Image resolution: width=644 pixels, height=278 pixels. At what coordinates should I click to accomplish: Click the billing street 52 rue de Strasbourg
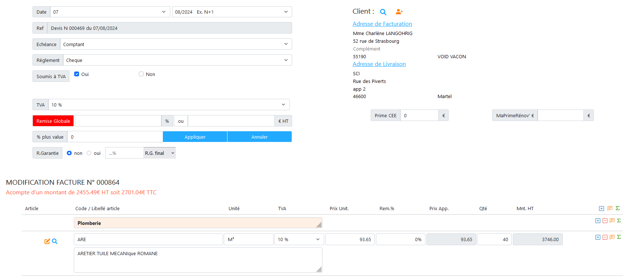(x=376, y=41)
